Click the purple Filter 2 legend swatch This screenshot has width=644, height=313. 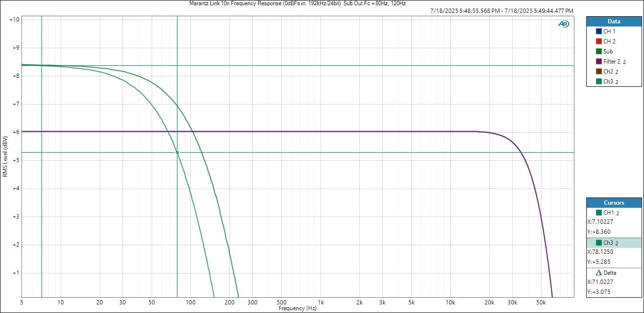tap(599, 62)
